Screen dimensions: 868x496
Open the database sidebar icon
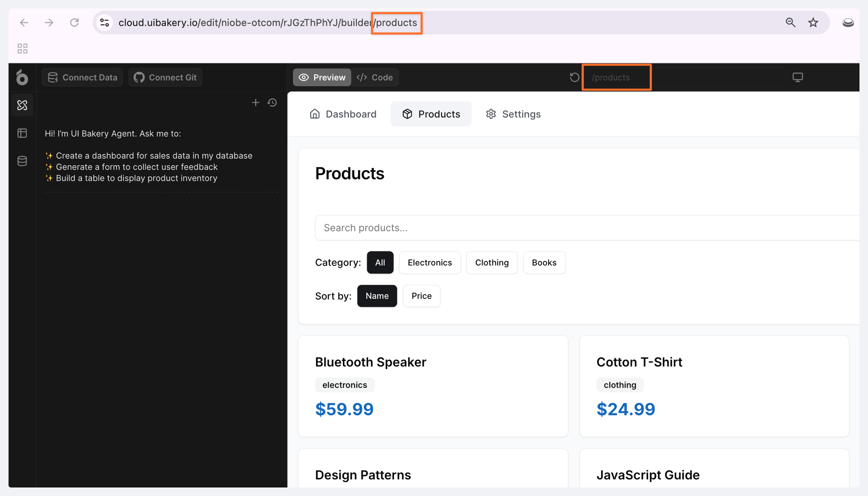[x=22, y=161]
